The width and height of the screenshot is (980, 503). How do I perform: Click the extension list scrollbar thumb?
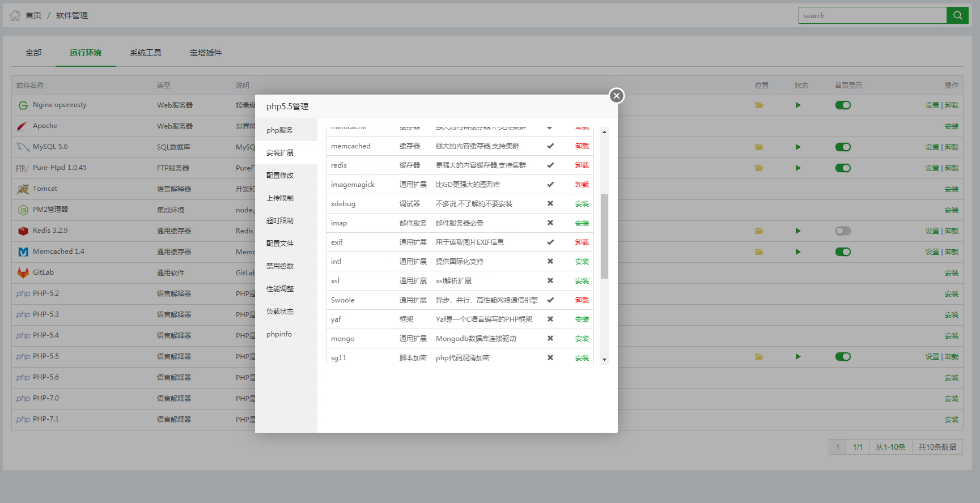604,236
